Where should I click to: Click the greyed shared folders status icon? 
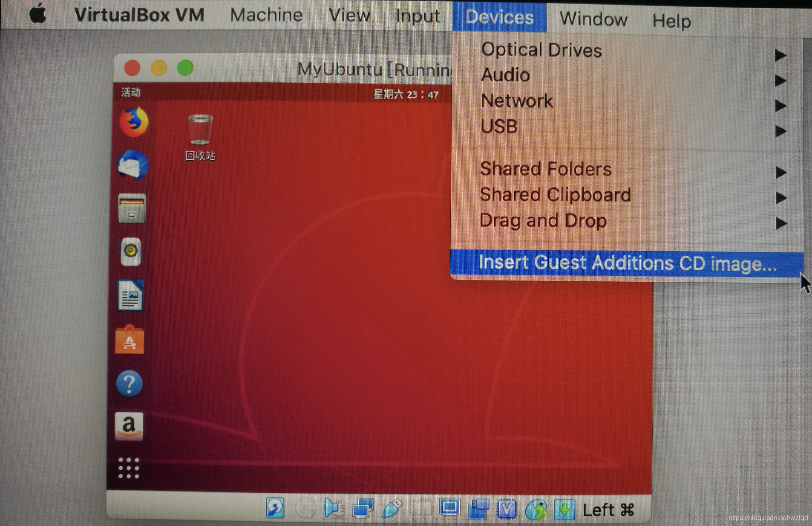tap(421, 508)
